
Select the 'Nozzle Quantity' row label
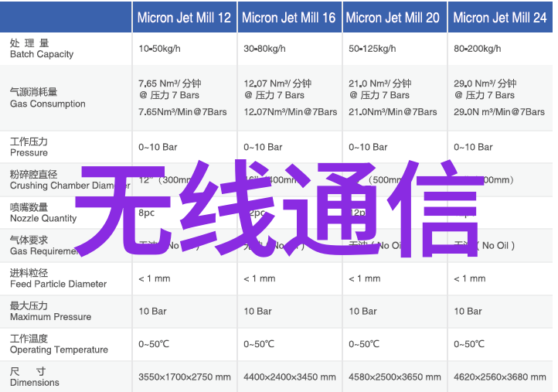point(43,218)
